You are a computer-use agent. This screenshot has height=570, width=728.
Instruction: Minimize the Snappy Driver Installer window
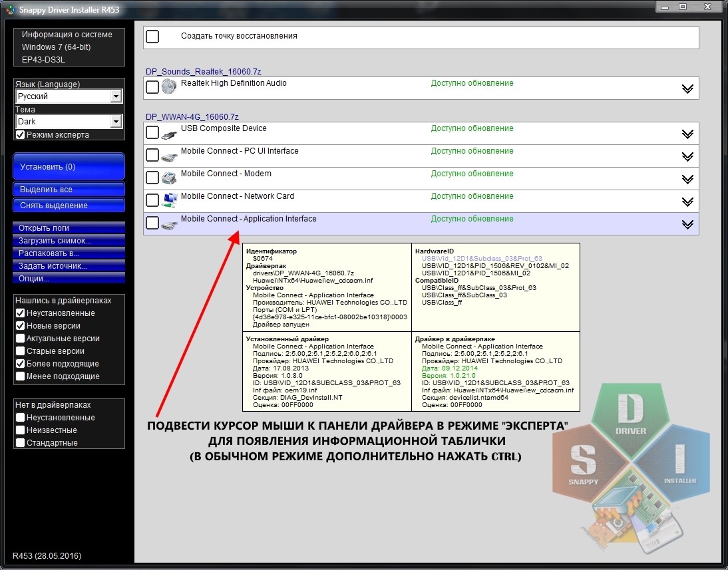[x=665, y=7]
